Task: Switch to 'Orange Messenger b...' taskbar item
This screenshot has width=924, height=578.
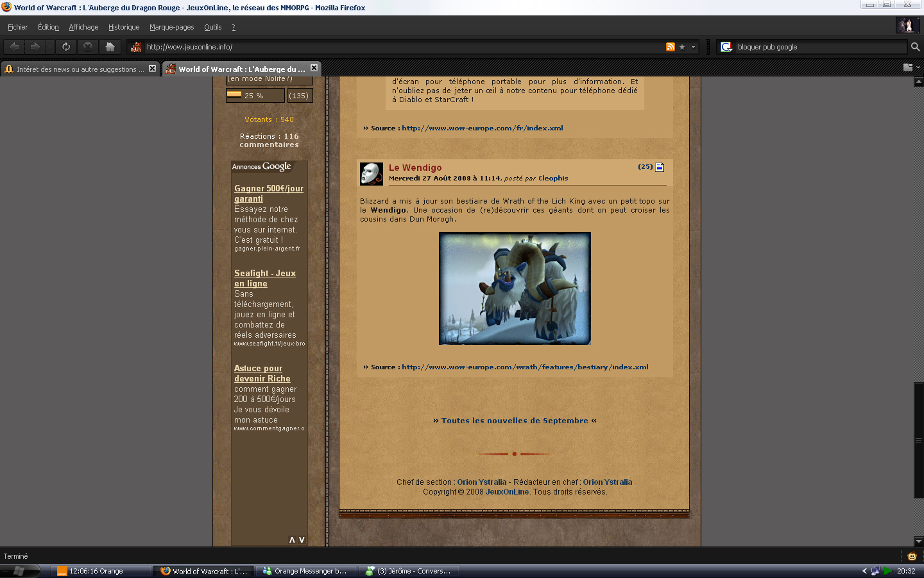Action: coord(305,571)
